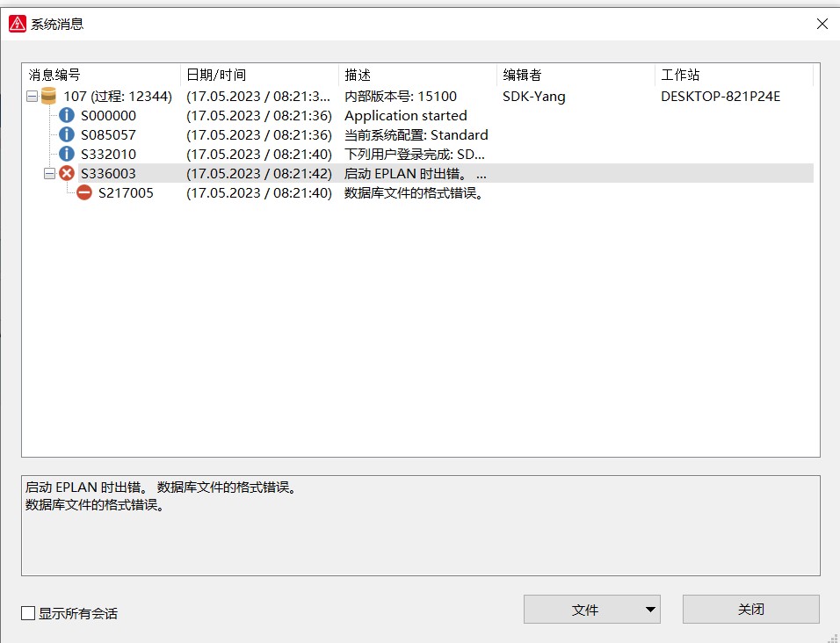The image size is (840, 643).
Task: Collapse the S336003 error node
Action: (x=50, y=174)
